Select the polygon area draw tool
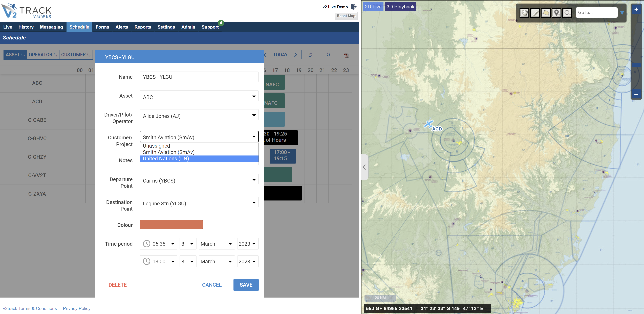Screen dimensions: 644x314 (546, 12)
